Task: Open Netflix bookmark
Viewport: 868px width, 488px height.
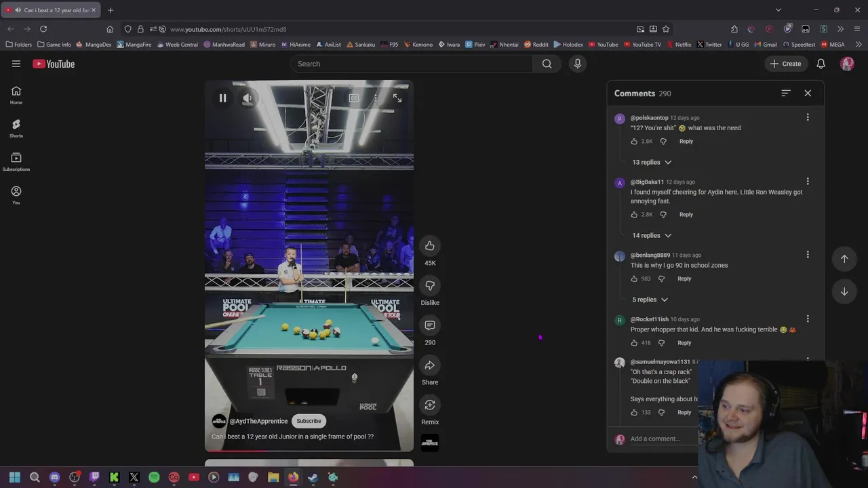Action: pos(679,45)
